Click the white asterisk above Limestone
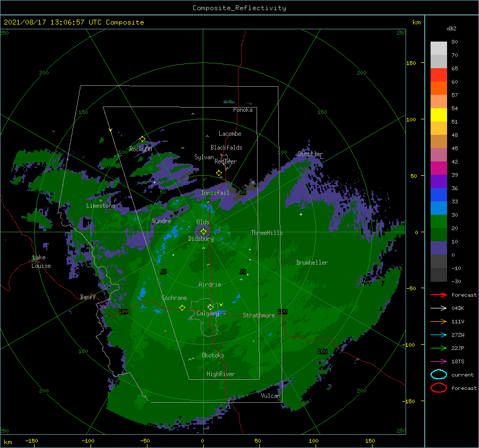479x448 pixels. [x=101, y=201]
